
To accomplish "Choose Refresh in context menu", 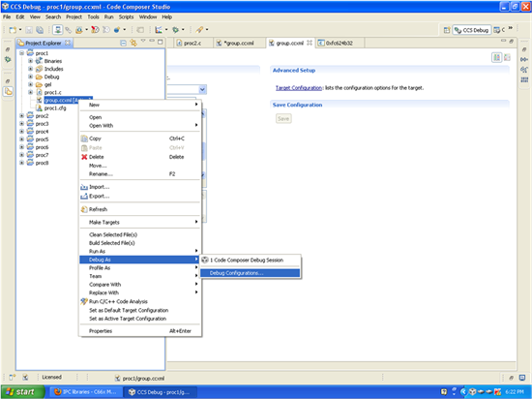I will click(x=139, y=209).
